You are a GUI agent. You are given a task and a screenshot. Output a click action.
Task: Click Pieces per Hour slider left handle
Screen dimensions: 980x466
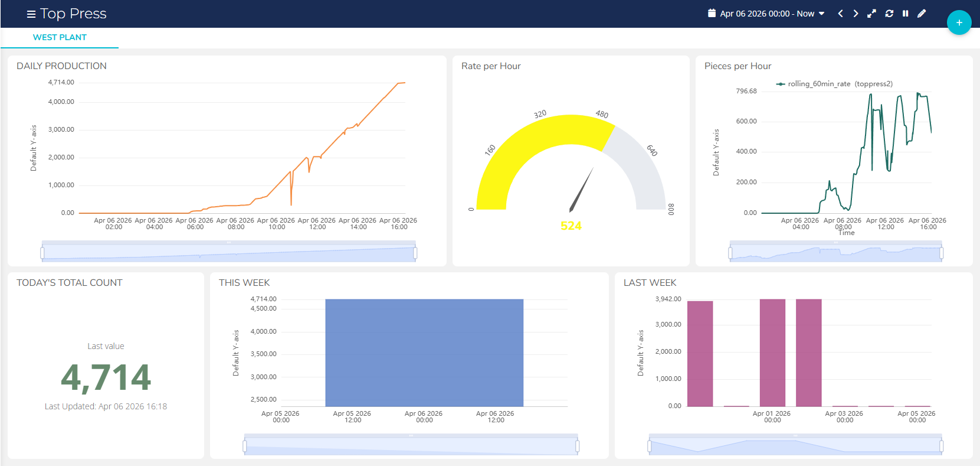(x=730, y=253)
